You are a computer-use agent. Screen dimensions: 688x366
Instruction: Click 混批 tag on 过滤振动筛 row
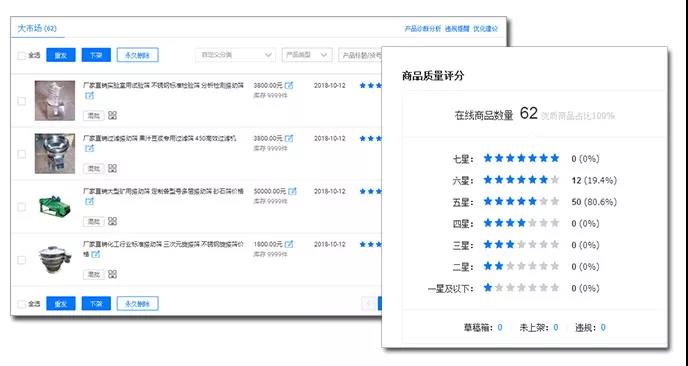[x=94, y=169]
